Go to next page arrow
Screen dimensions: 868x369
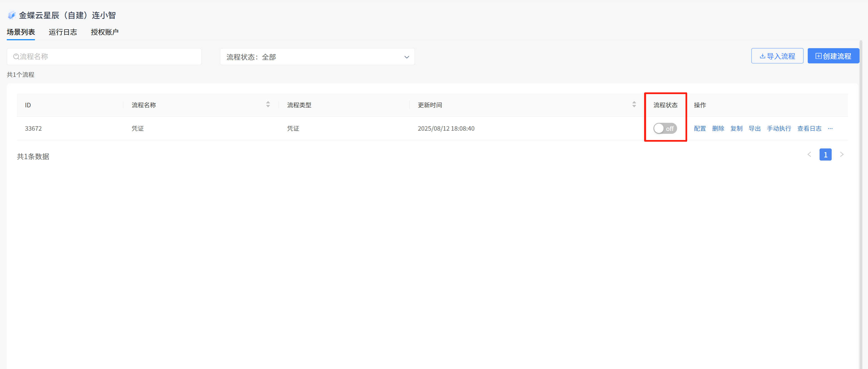pos(841,154)
